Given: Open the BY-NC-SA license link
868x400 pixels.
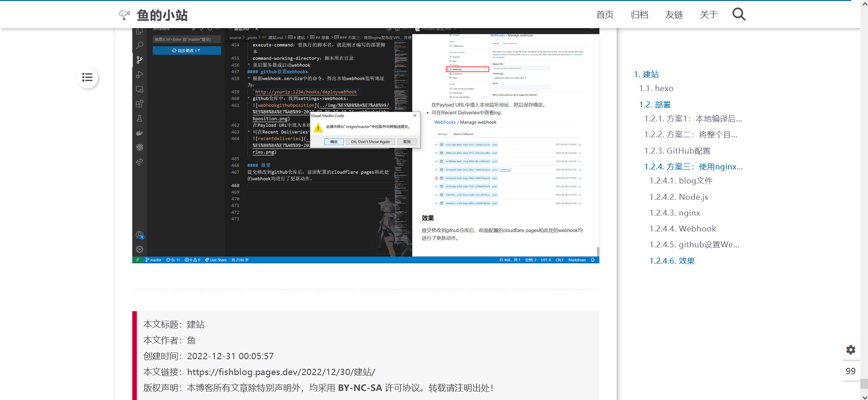Looking at the screenshot, I should tap(360, 388).
